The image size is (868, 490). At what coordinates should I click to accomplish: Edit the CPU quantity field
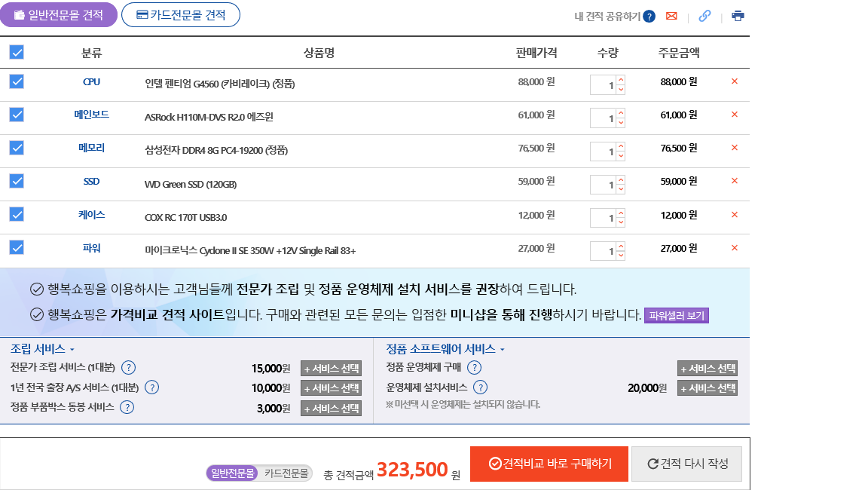(x=604, y=85)
